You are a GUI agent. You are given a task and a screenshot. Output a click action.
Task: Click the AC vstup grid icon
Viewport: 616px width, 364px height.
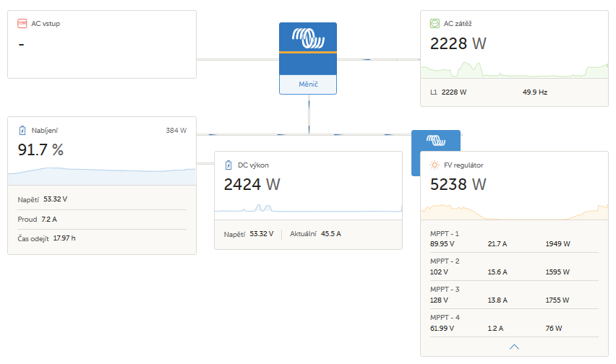(x=22, y=24)
